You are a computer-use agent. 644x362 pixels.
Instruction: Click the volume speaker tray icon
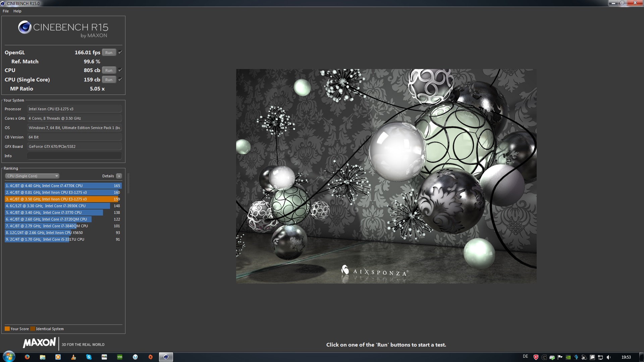(x=609, y=357)
